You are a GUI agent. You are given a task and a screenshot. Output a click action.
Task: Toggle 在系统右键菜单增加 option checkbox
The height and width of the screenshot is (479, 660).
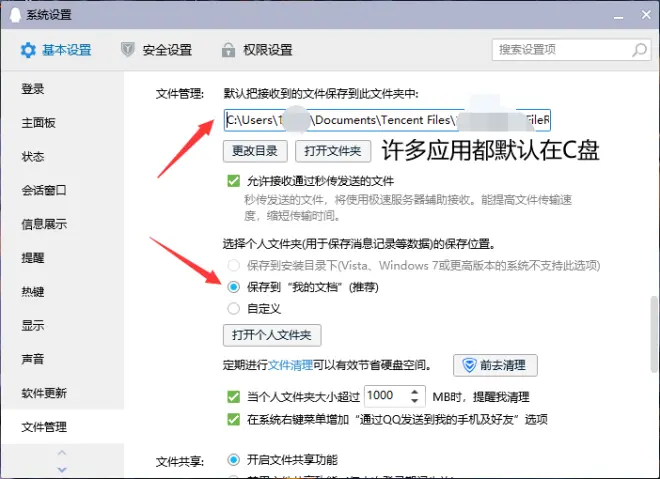234,419
